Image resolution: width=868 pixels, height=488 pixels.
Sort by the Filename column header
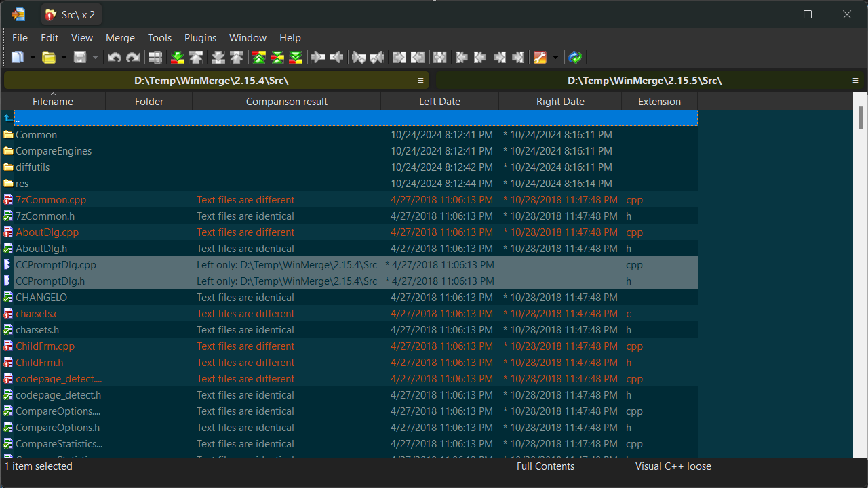pyautogui.click(x=53, y=102)
